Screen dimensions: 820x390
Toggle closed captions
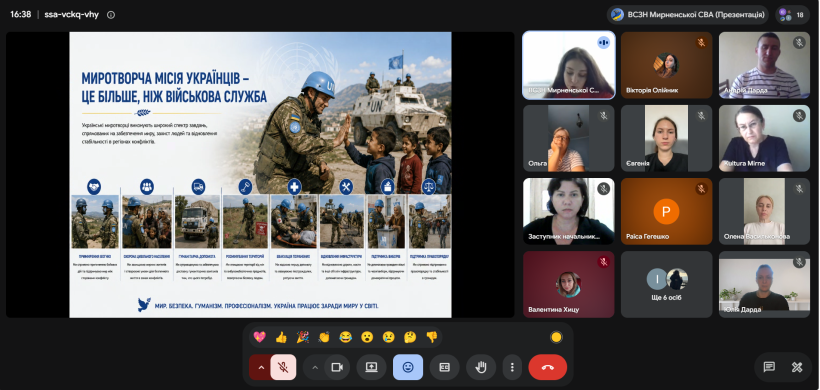445,367
